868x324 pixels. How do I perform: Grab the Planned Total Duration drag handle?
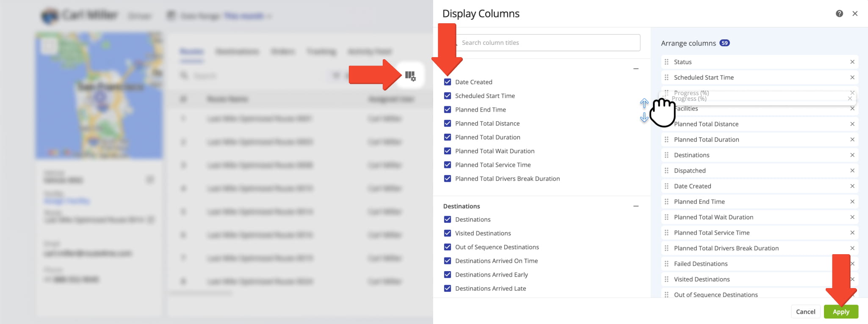[666, 140]
